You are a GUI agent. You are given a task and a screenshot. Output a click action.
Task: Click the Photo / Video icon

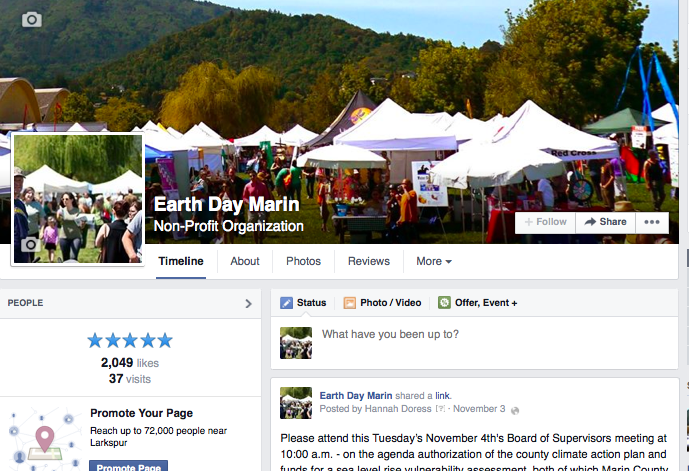(x=349, y=303)
